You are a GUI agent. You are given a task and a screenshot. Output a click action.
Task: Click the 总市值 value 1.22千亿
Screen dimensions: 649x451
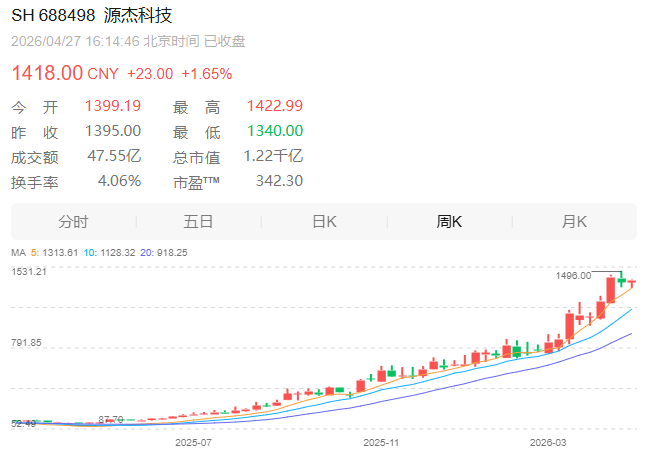pos(273,156)
